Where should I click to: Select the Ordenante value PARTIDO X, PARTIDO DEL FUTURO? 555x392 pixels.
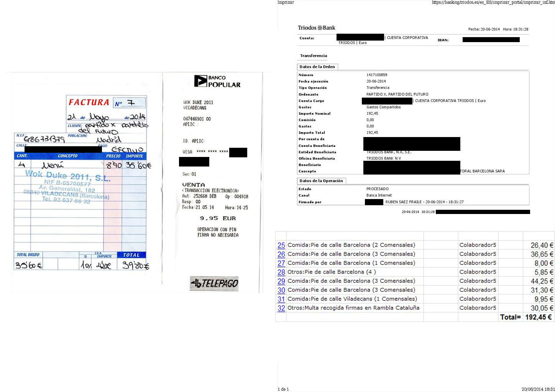pos(397,94)
